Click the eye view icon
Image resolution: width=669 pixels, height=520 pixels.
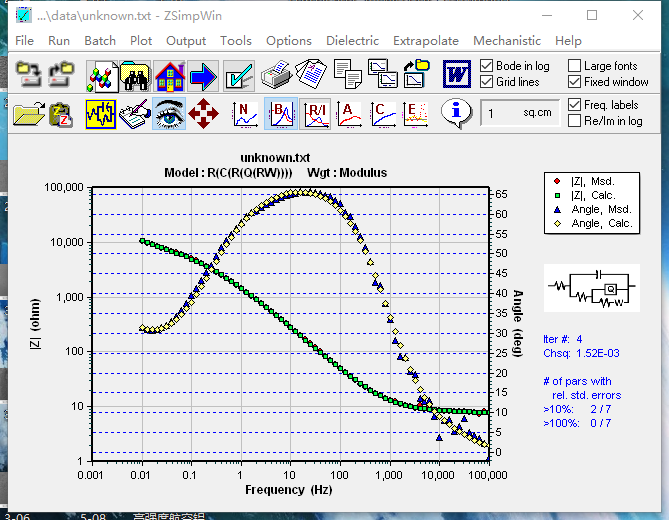coord(168,114)
